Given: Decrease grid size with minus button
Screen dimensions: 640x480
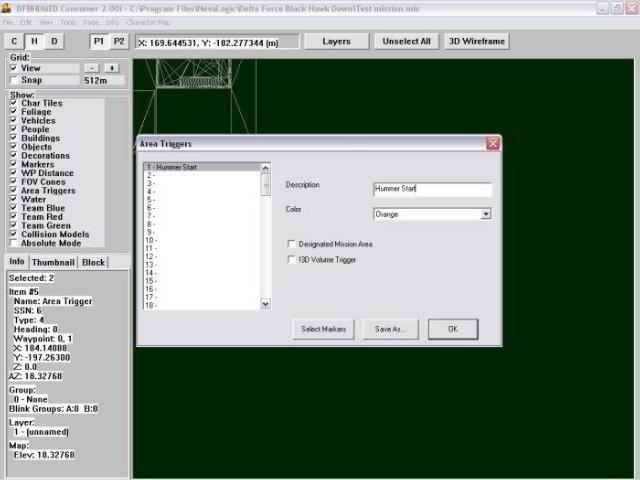Looking at the screenshot, I should coord(92,68).
